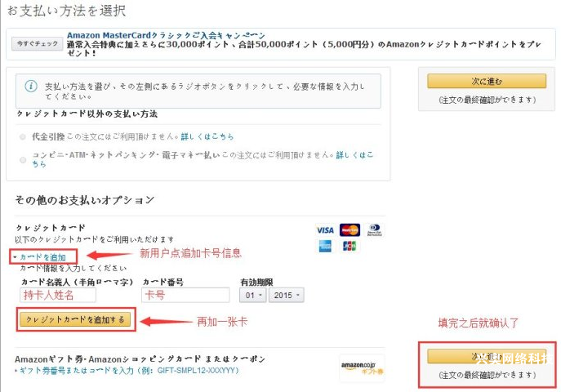Image resolution: width=561 pixels, height=392 pixels.
Task: Click the MasterCard logo icon
Action: (x=350, y=230)
